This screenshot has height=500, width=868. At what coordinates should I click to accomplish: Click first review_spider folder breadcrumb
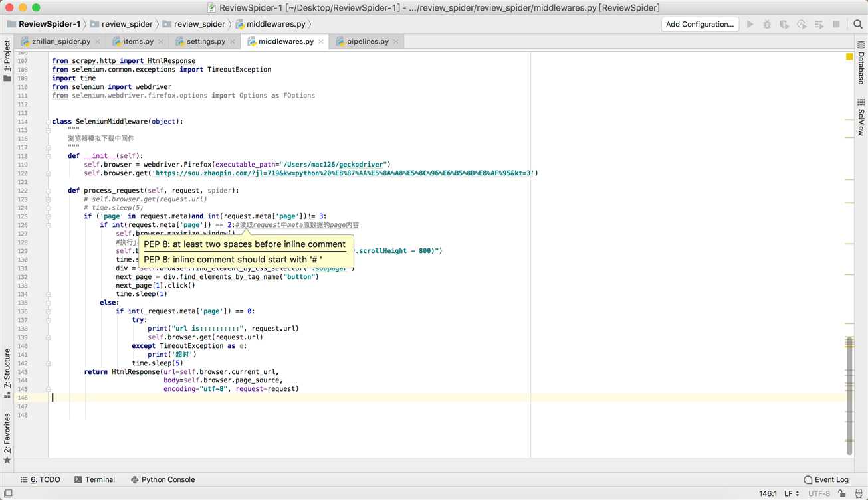(123, 24)
